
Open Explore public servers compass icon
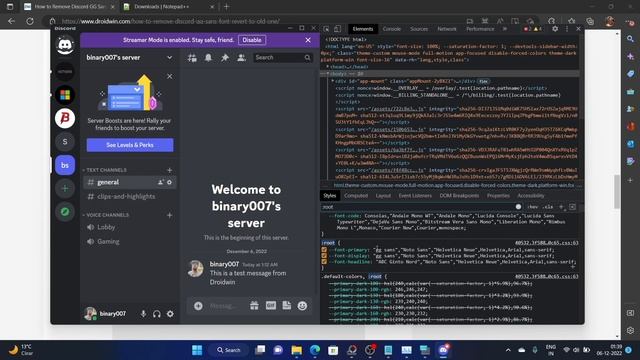pos(65,212)
